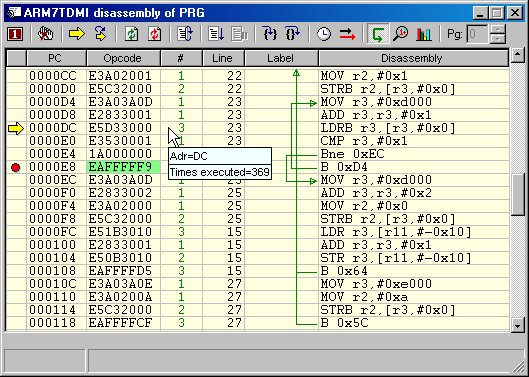Click the red numeral 1 toolbar icon

point(15,34)
